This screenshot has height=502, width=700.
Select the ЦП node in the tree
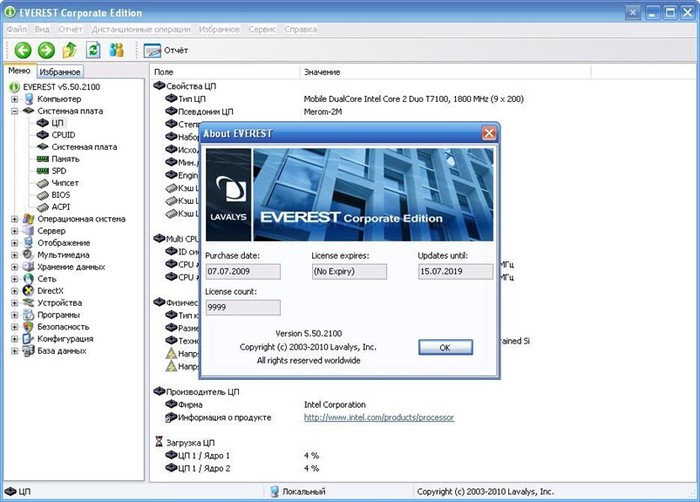pos(57,123)
